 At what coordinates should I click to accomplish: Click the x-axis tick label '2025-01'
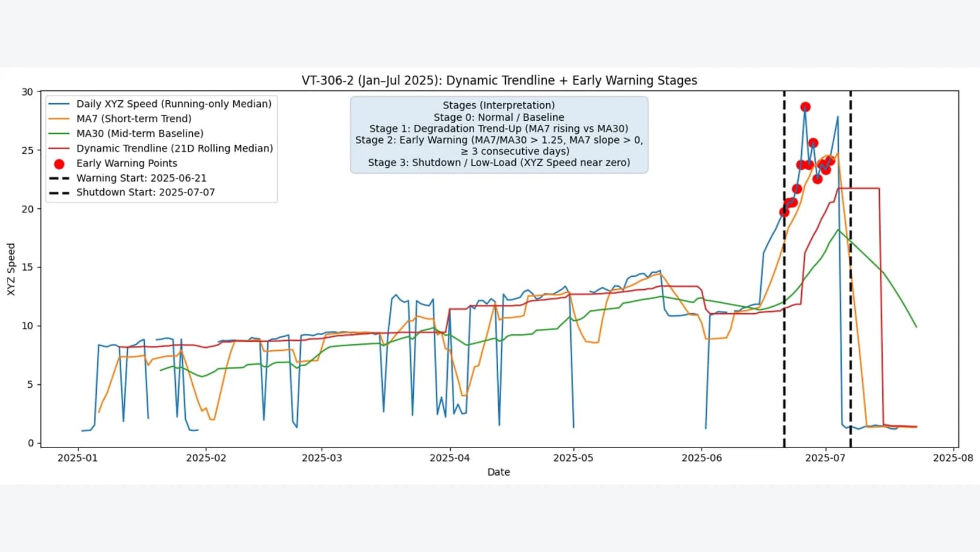pos(77,458)
